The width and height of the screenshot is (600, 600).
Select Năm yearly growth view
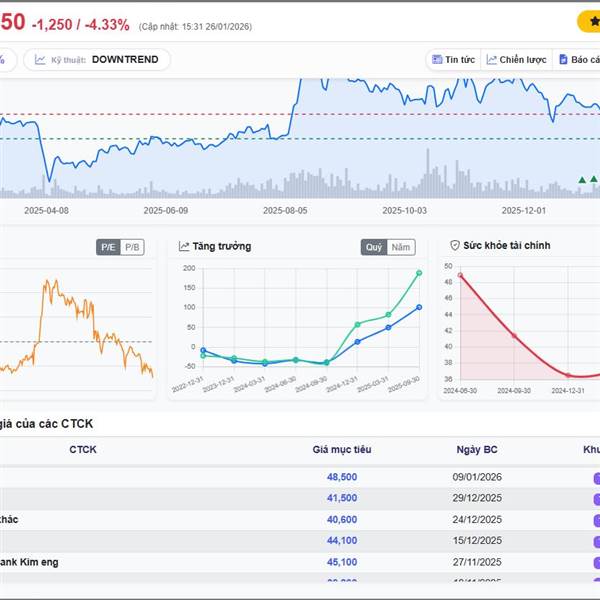400,247
